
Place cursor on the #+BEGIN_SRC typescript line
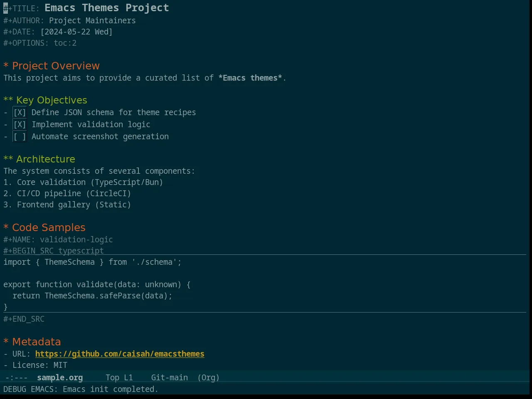[54, 251]
